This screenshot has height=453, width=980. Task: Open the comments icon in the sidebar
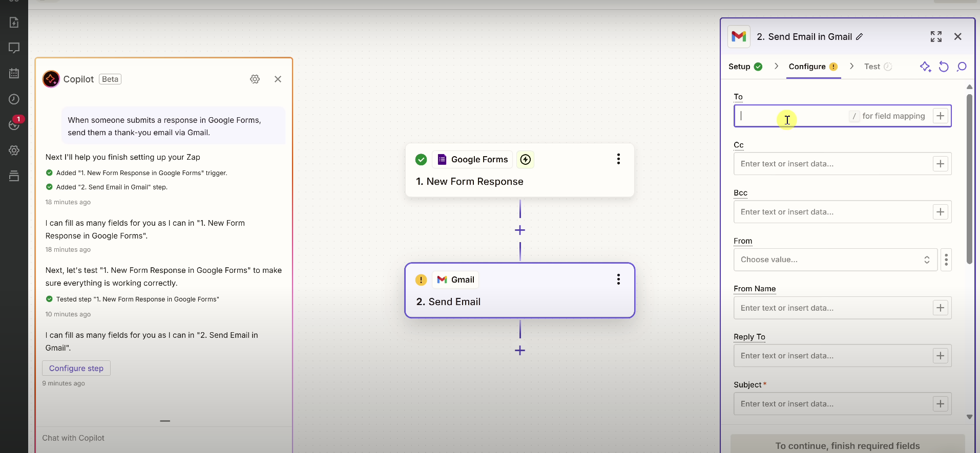(14, 48)
